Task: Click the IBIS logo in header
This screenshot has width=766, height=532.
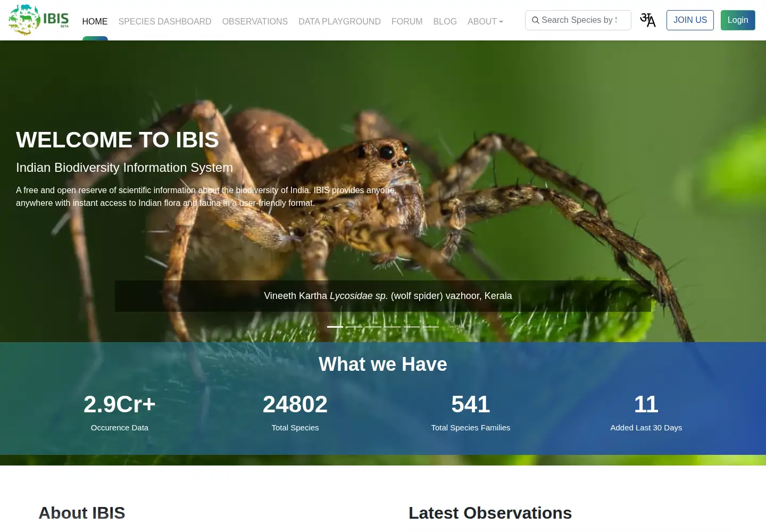Action: (x=39, y=20)
